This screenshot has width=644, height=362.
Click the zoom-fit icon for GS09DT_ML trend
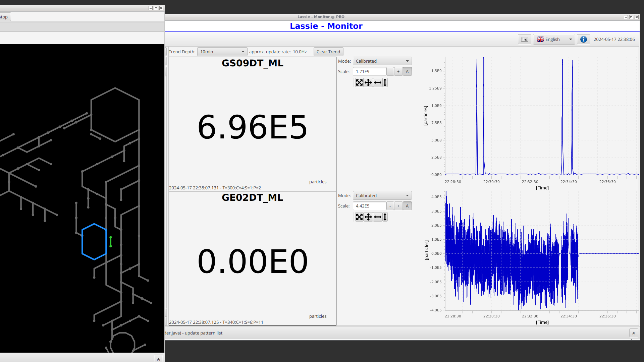(360, 82)
